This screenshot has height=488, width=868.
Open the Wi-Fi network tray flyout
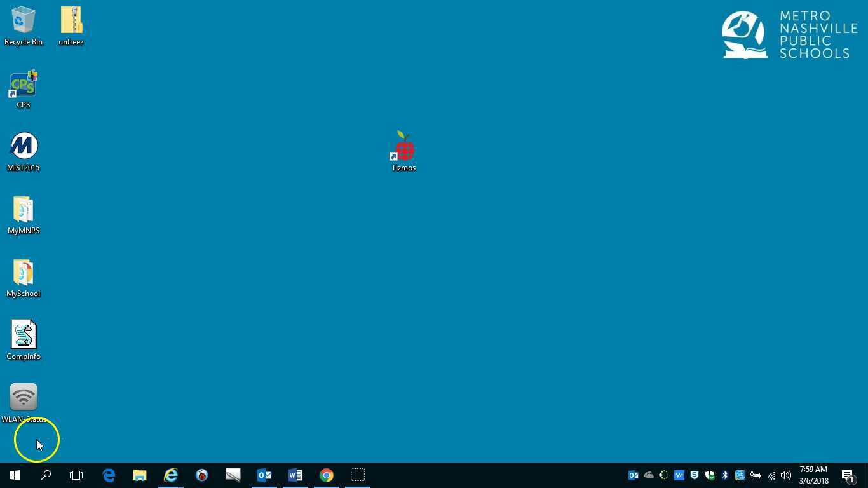coord(771,475)
